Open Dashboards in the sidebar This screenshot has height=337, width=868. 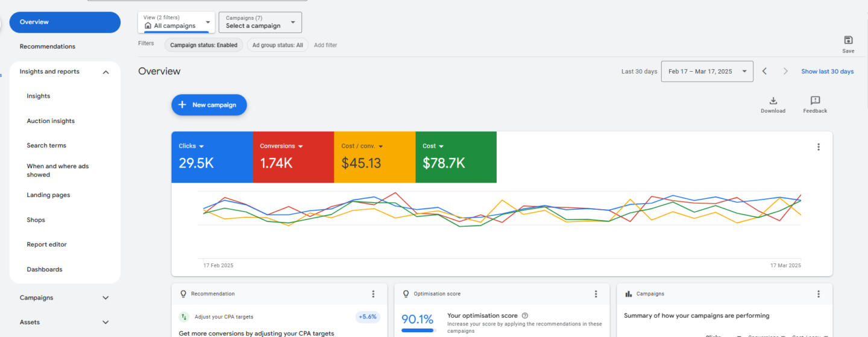pyautogui.click(x=45, y=269)
